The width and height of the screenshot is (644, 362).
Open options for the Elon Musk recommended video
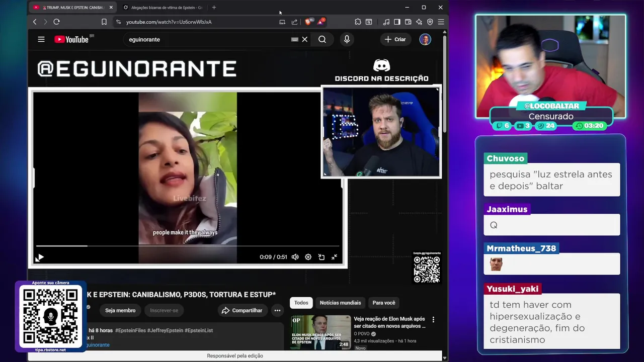433,319
